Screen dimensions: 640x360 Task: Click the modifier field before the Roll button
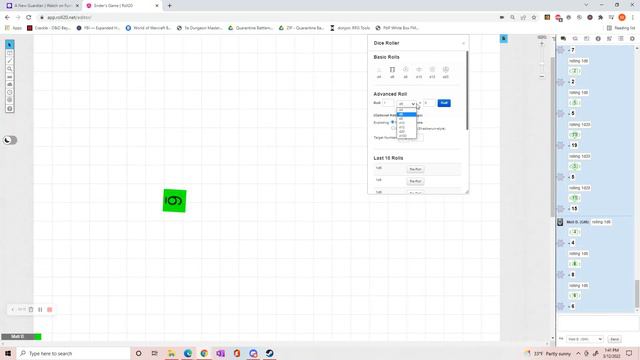(429, 103)
